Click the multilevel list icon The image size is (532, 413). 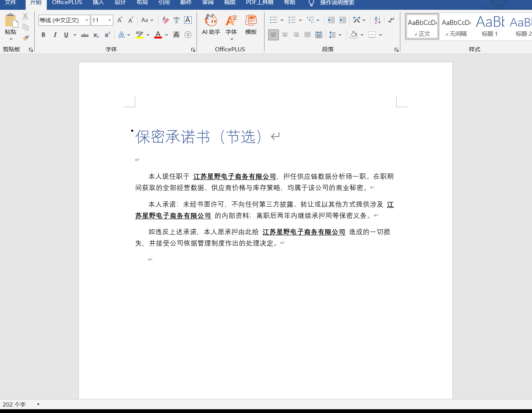311,20
